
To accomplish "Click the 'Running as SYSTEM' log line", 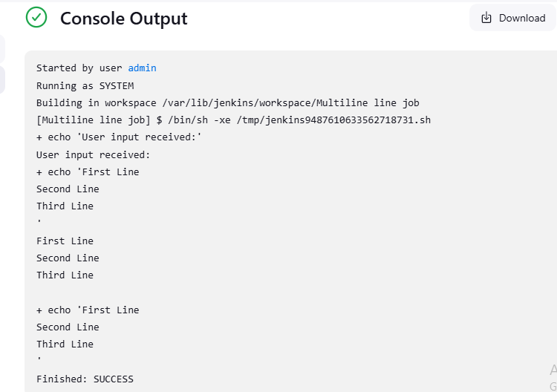I will tap(85, 86).
